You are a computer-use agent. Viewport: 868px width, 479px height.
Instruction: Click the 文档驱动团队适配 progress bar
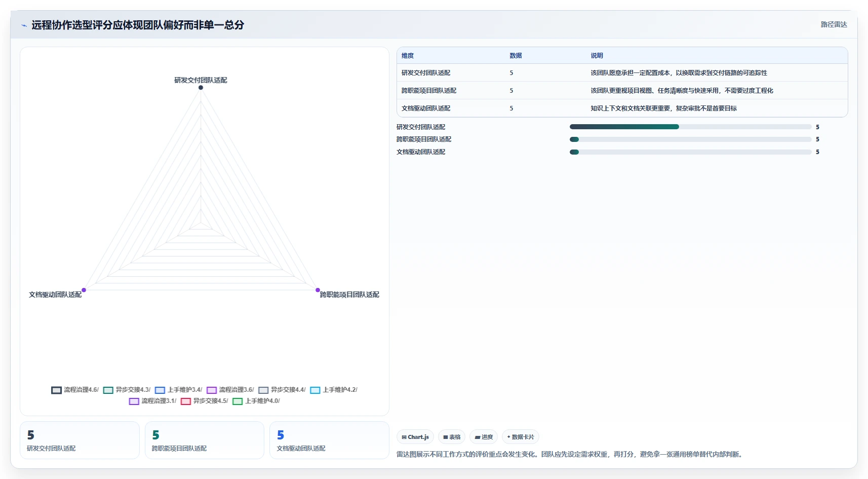point(691,152)
